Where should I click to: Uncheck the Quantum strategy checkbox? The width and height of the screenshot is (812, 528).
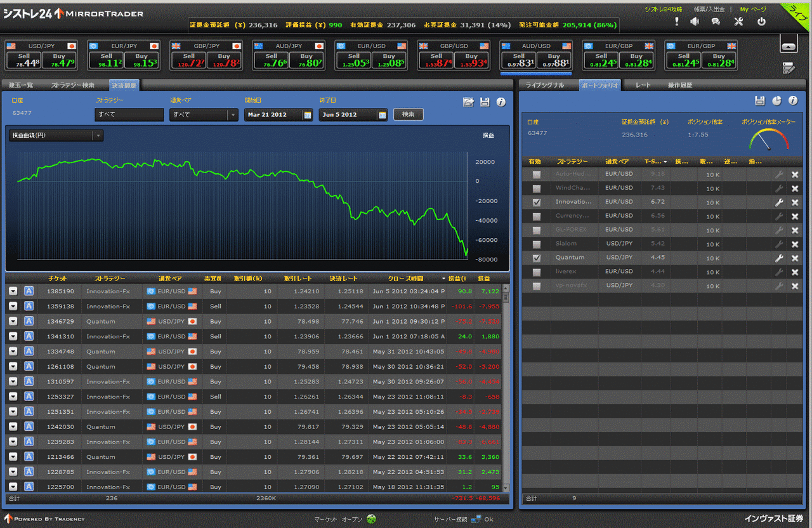[x=537, y=258]
